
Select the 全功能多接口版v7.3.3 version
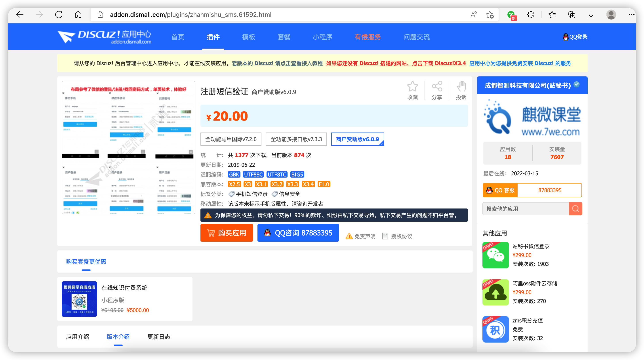296,139
